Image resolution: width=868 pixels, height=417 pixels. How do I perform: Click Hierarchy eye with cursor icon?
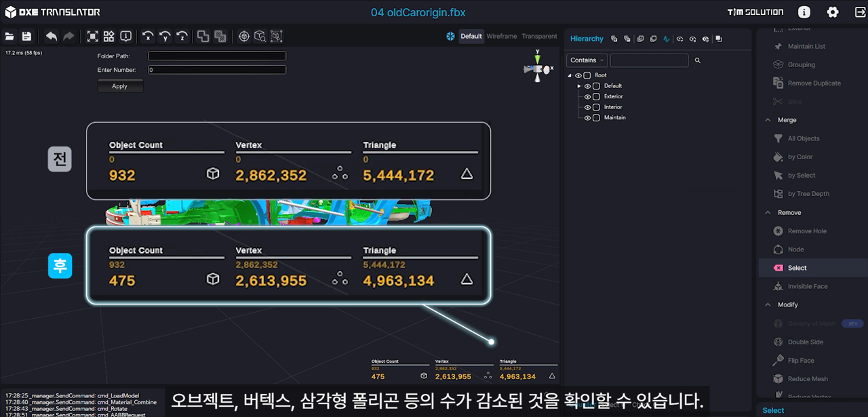point(705,39)
